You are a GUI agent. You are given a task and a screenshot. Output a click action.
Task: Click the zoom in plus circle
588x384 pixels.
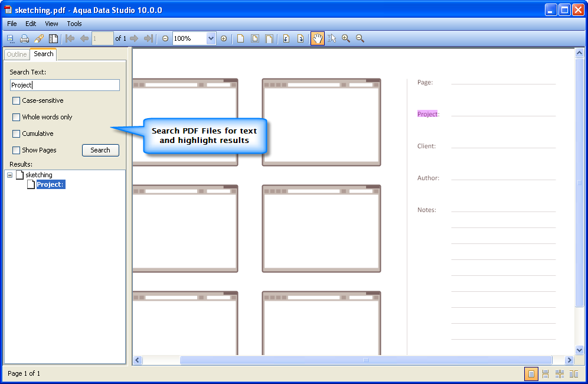point(224,38)
